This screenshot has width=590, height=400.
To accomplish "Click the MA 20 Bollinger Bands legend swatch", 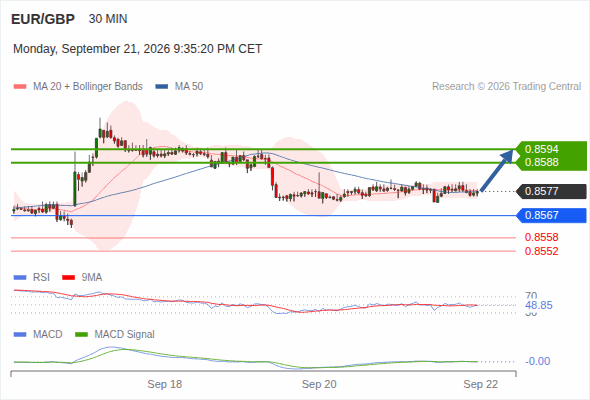I will tap(20, 87).
